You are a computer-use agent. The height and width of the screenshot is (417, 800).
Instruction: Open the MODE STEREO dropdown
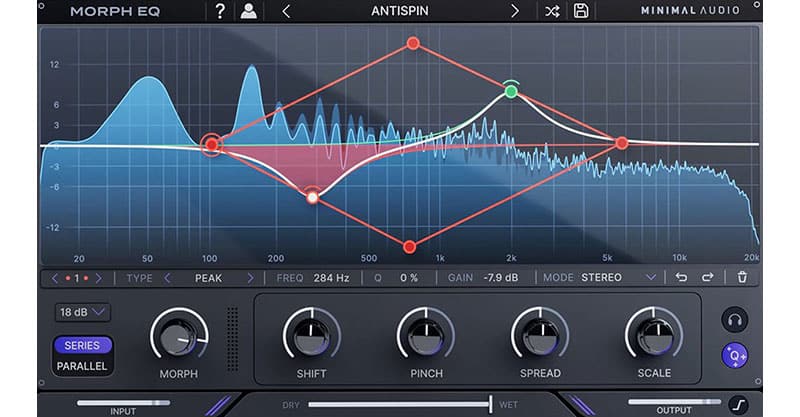coord(618,278)
